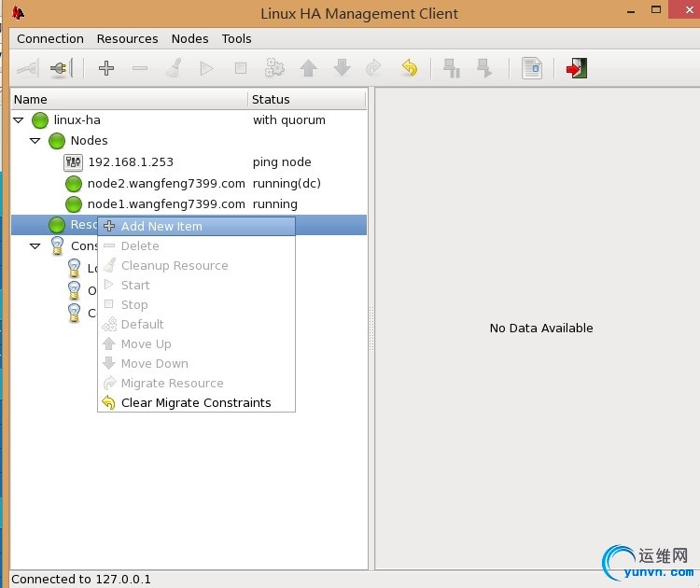Click the Delete context menu entry
This screenshot has width=700, height=588.
(196, 246)
